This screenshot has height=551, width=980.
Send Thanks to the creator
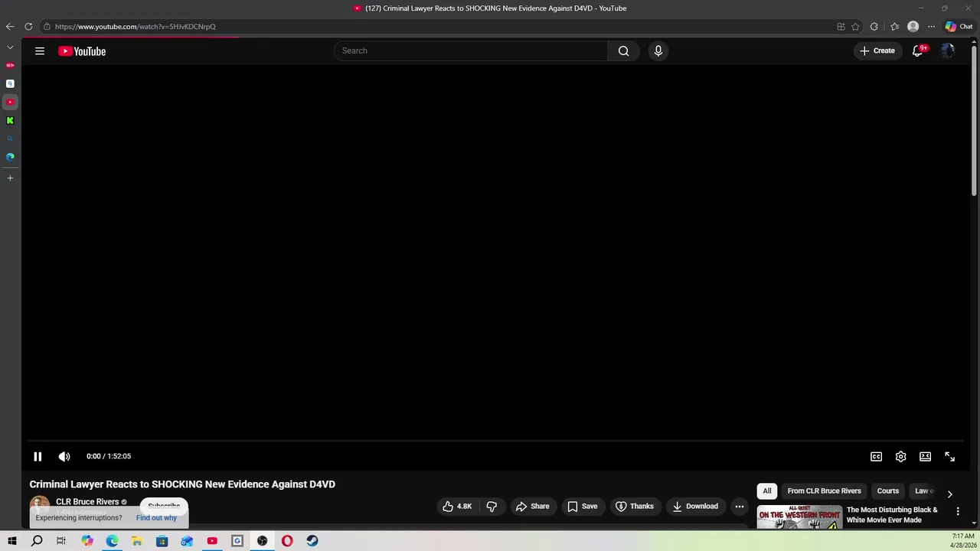point(635,506)
